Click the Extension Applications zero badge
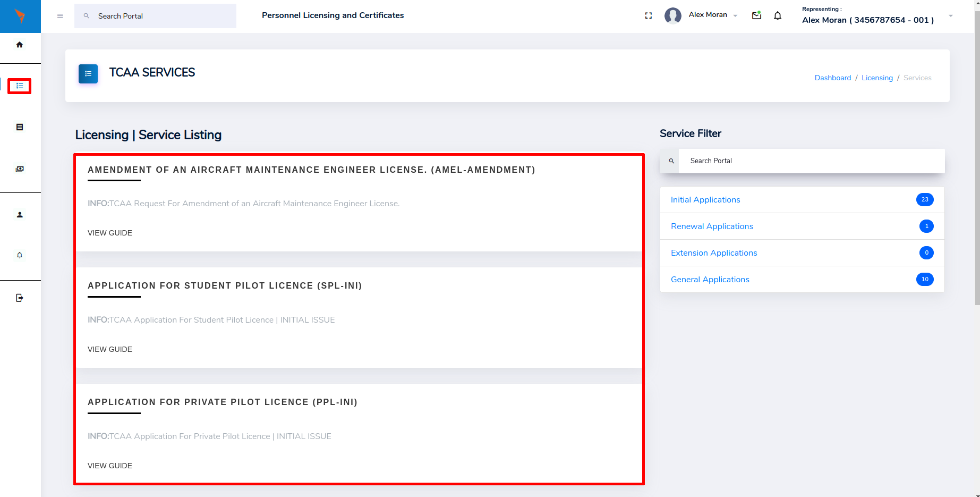This screenshot has height=497, width=980. point(926,253)
